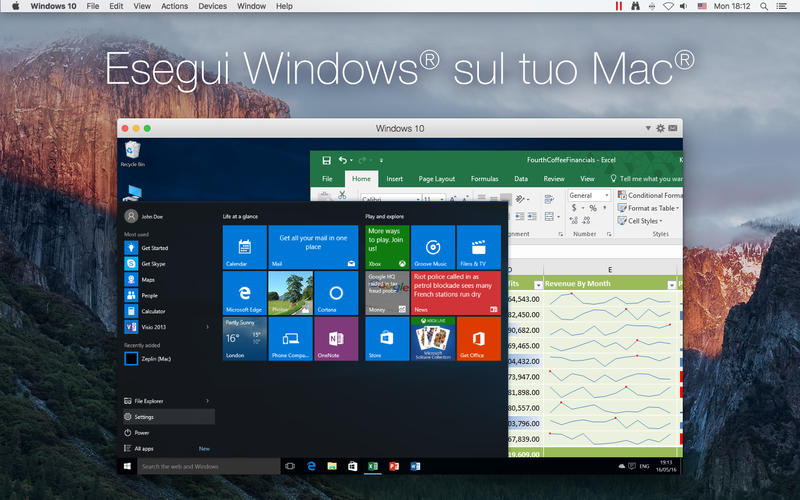Open the London weather tile
This screenshot has height=500, width=800.
pyautogui.click(x=245, y=339)
